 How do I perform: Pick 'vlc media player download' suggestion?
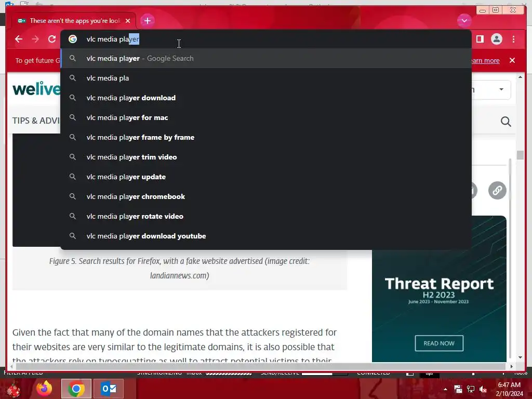pyautogui.click(x=266, y=98)
